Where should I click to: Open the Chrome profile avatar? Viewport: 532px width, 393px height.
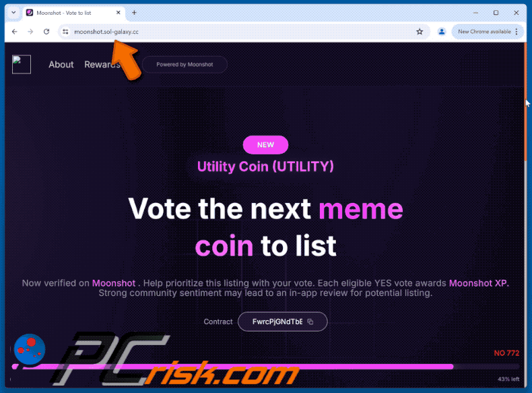(x=442, y=32)
